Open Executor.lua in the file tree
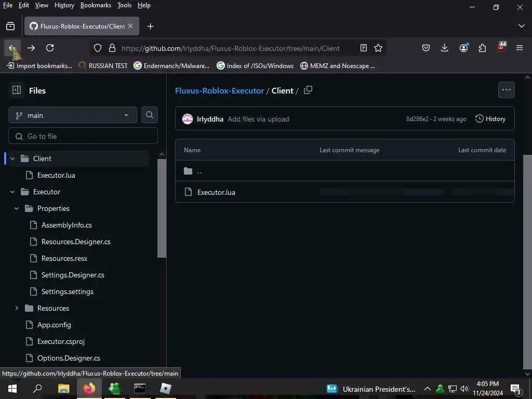 [56, 175]
